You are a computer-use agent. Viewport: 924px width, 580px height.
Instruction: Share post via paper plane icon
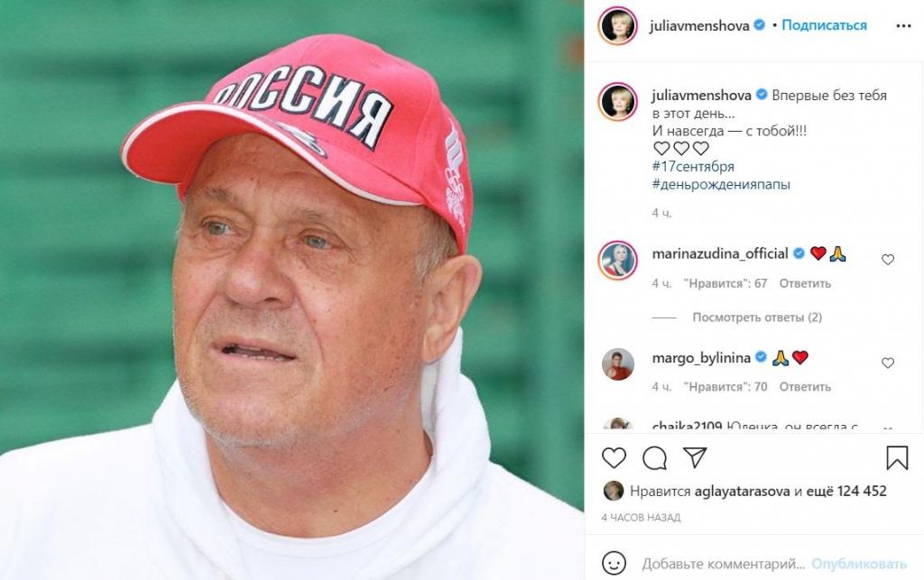[695, 457]
